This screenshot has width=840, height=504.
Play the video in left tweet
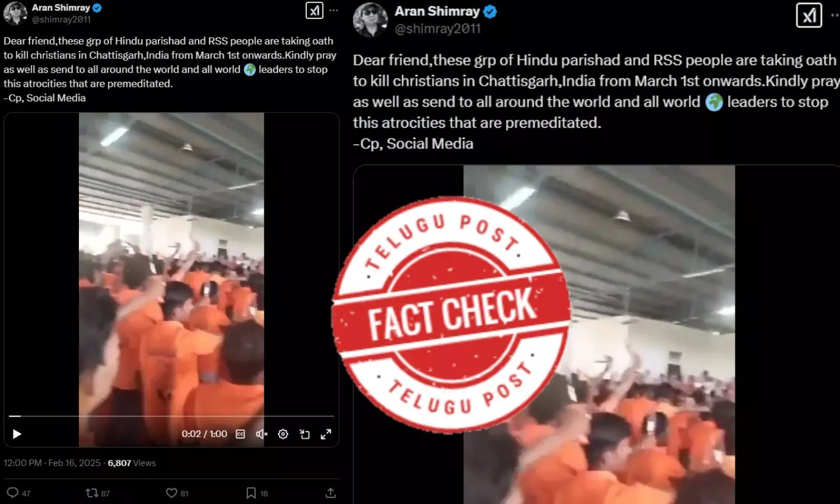(17, 434)
